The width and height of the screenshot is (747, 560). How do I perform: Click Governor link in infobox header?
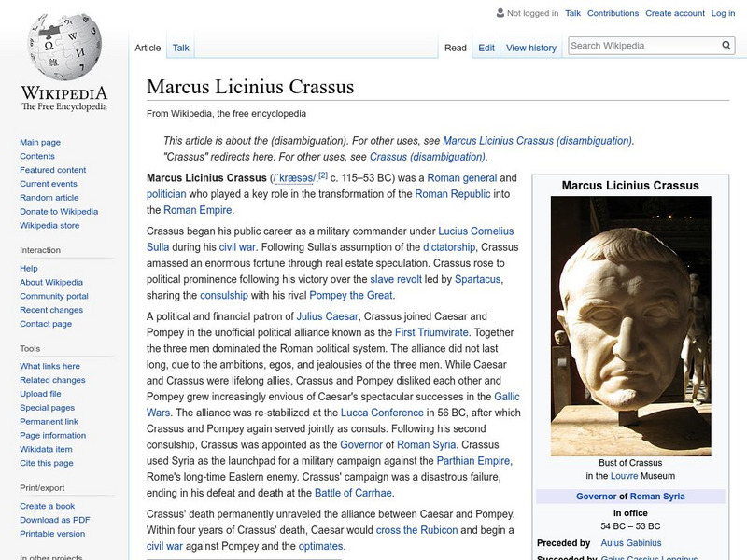click(596, 497)
